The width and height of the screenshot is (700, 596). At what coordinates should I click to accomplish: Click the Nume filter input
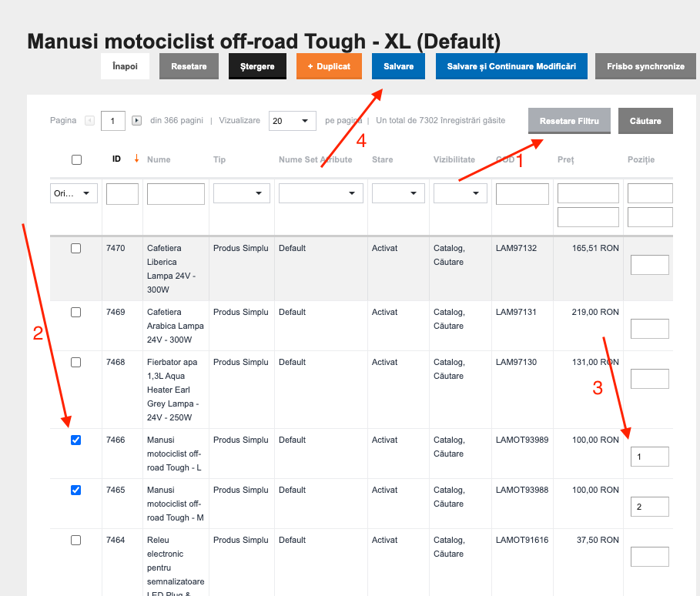click(x=176, y=194)
